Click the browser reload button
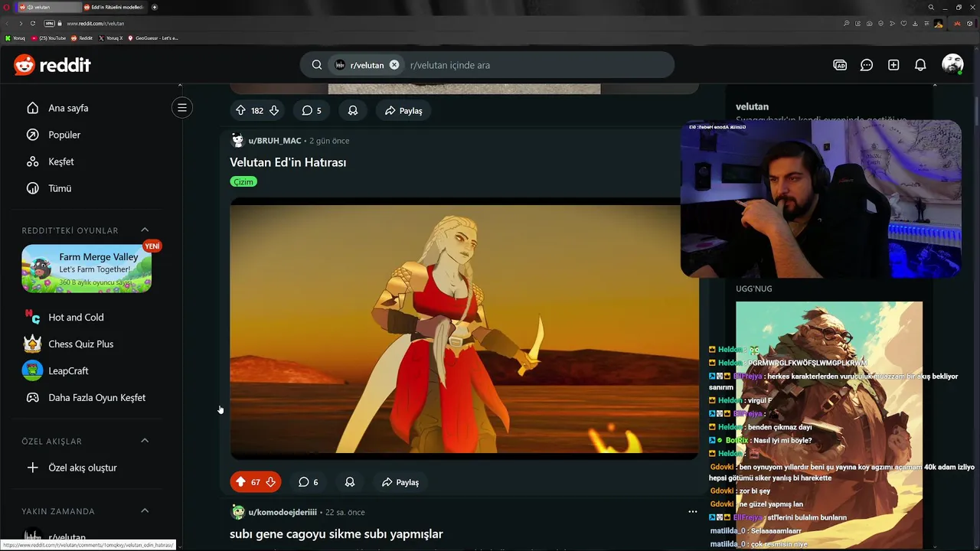 [x=32, y=23]
